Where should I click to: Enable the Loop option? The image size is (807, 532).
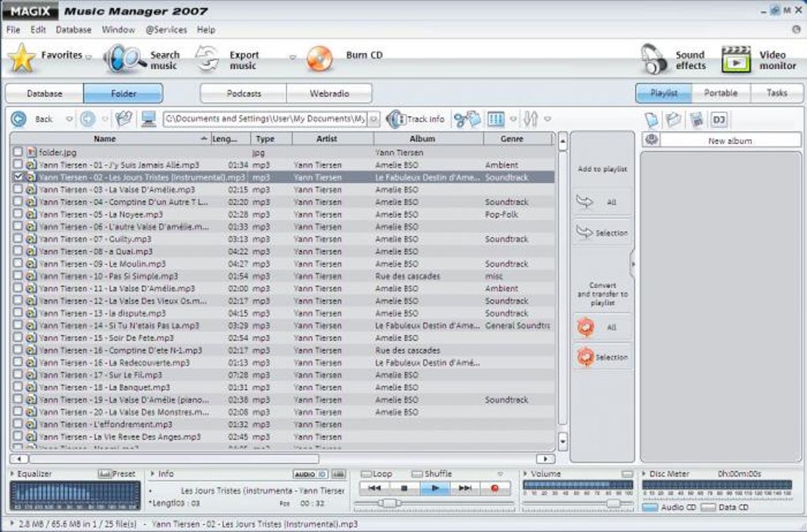366,474
